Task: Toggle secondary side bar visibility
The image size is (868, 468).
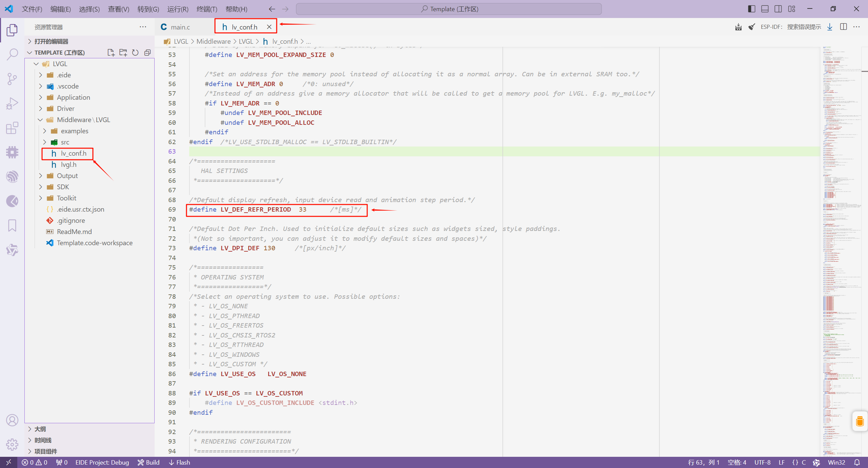Action: (x=778, y=9)
